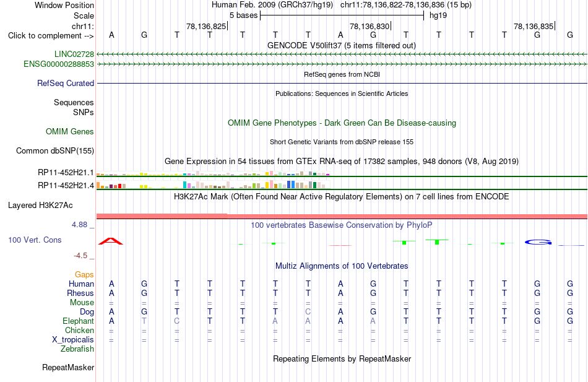Click the Layered H3K27Ac track label
Viewport: 588px width, 382px height.
(x=40, y=206)
